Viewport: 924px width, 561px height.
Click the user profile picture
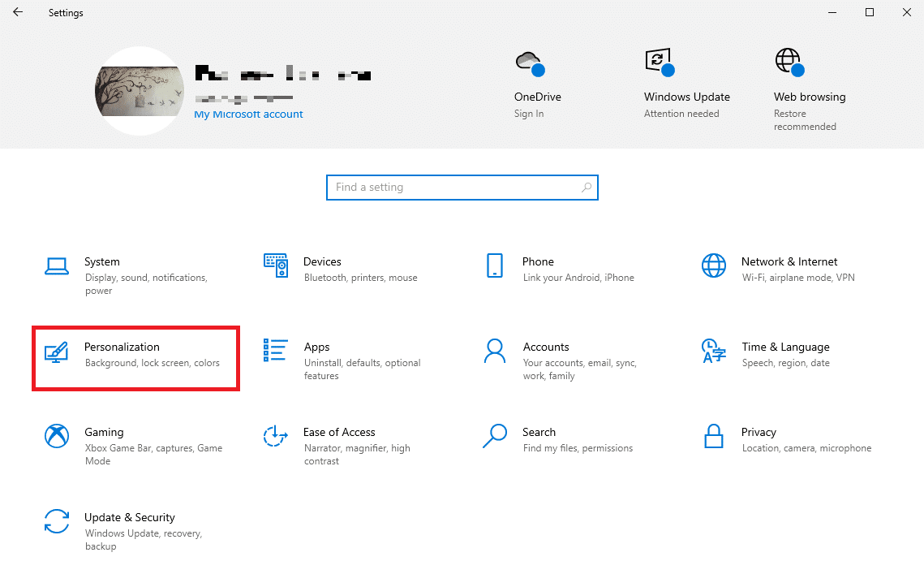tap(140, 91)
